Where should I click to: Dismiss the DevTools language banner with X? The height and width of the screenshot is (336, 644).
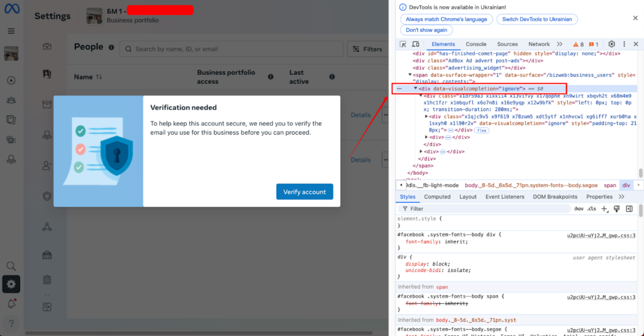point(635,18)
